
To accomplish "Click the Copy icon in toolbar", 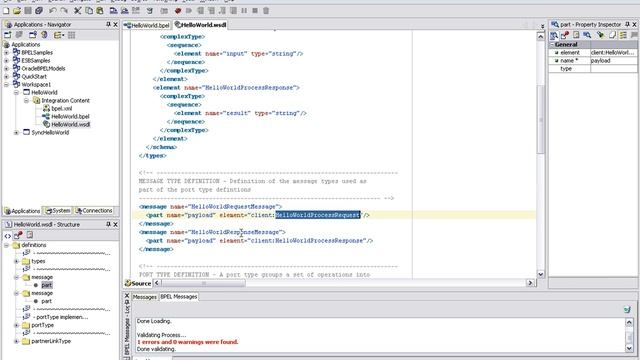I will point(89,11).
